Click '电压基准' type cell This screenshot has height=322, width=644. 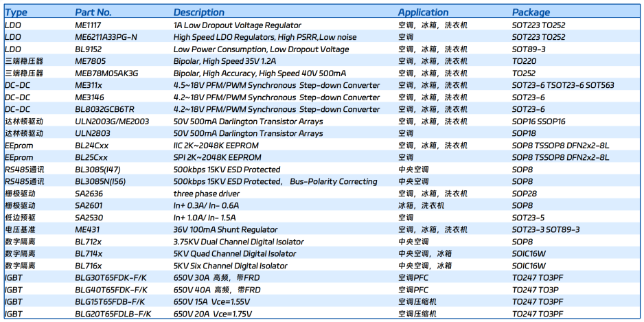(x=20, y=230)
